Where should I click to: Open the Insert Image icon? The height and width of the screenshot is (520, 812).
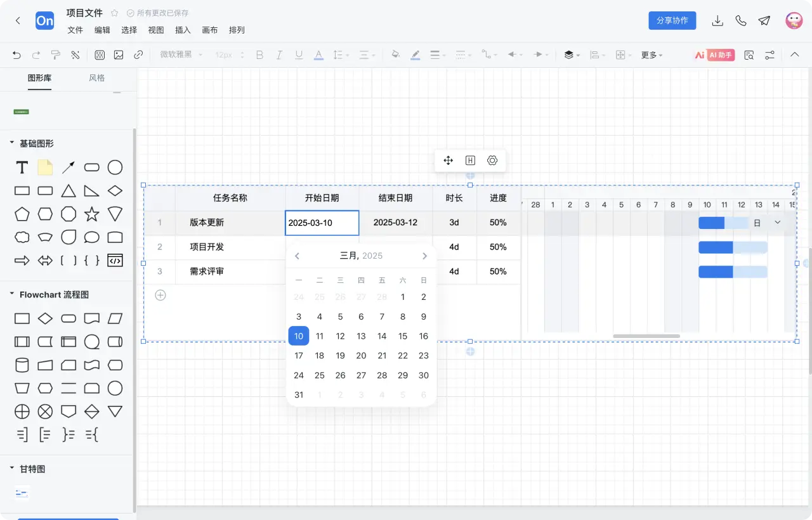tap(120, 55)
